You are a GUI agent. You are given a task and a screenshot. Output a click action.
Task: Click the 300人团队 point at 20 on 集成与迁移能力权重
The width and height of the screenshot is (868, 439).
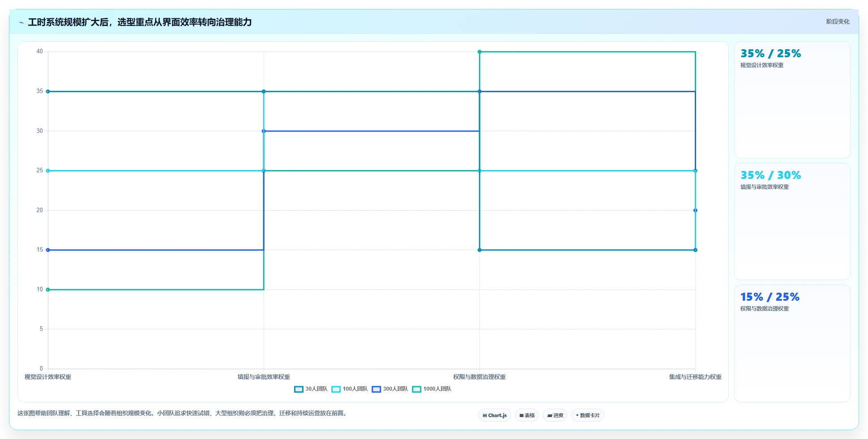tap(695, 210)
